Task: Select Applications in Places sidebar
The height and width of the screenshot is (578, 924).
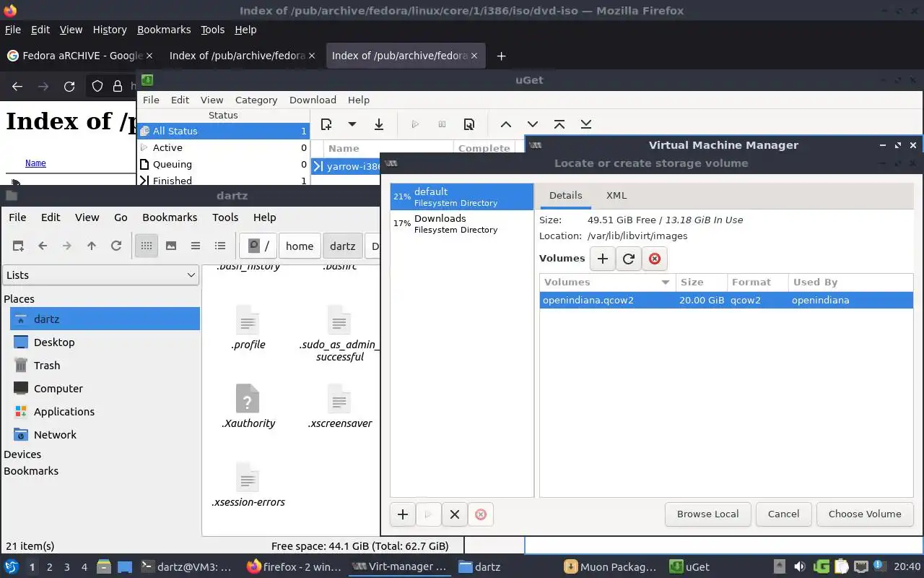Action: click(105, 412)
